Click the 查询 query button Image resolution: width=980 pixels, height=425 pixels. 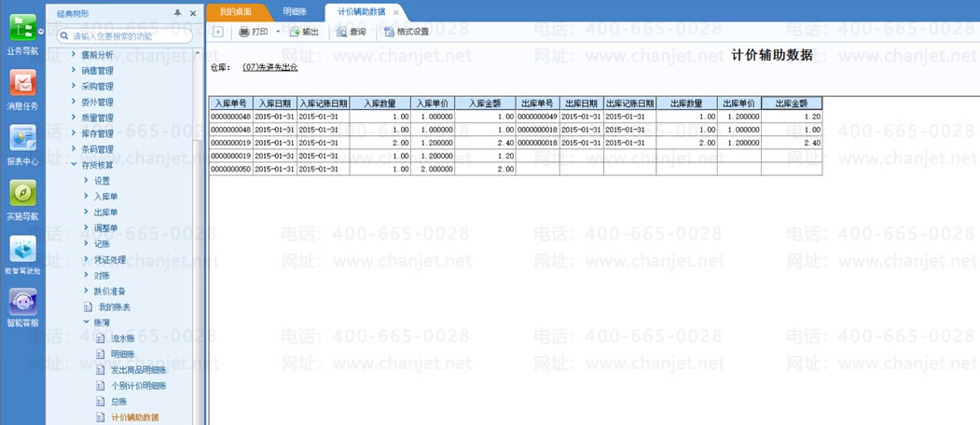(x=352, y=32)
